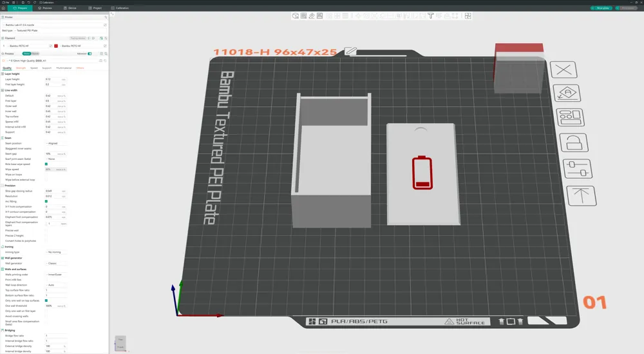Open Wall generator Classic dropdown
The height and width of the screenshot is (354, 644).
[56, 263]
